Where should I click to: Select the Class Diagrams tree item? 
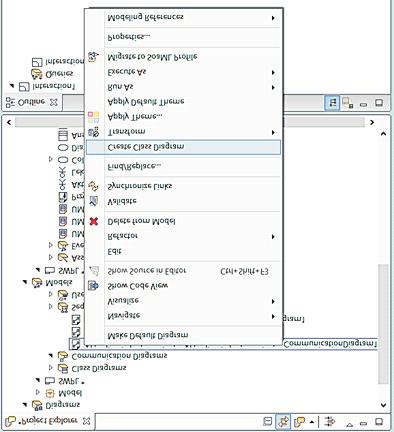[x=99, y=368]
